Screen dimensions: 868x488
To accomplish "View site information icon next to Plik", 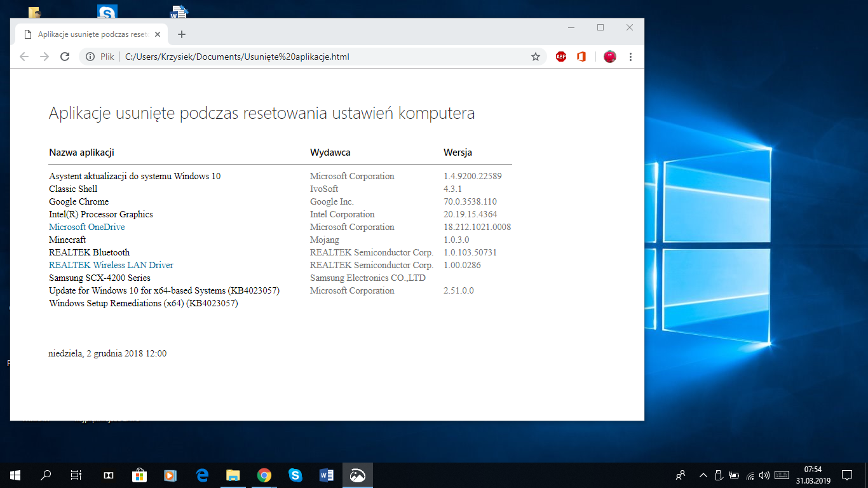I will (x=90, y=57).
